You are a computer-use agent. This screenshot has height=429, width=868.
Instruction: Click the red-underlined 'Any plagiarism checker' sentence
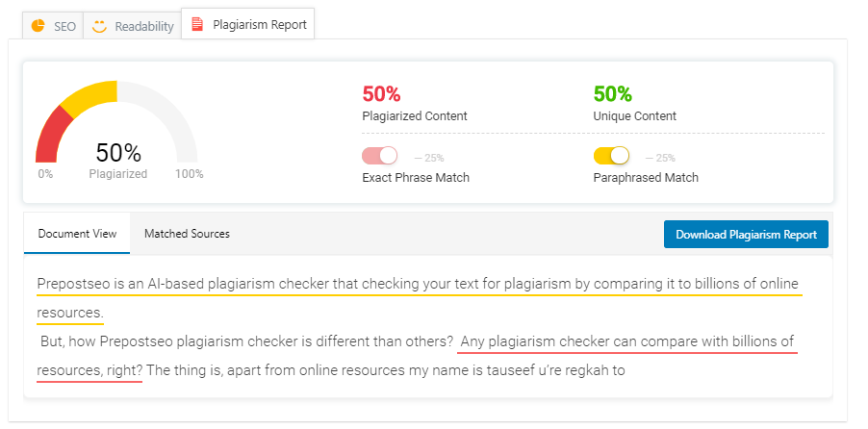pyautogui.click(x=625, y=341)
